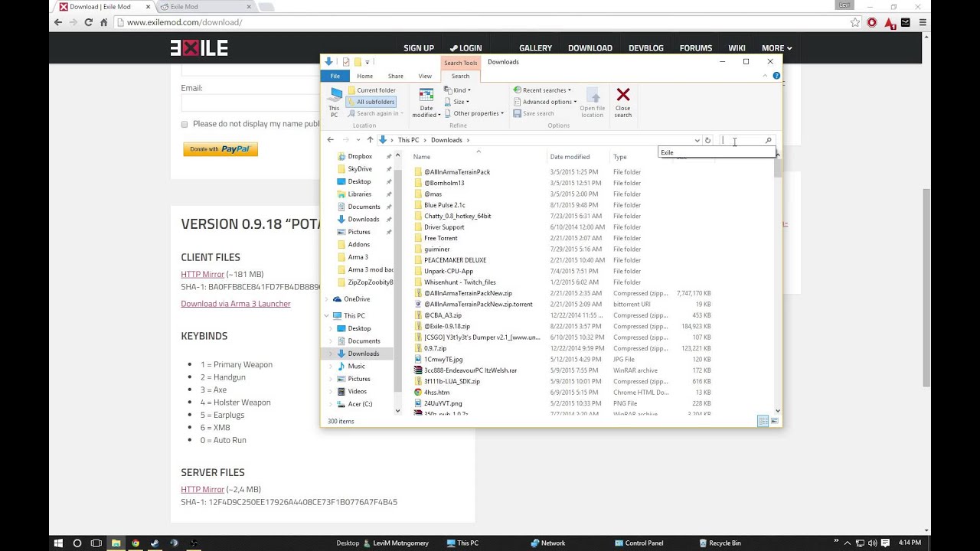Click the Donate with PayPal button
This screenshot has height=551, width=980.
[x=220, y=149]
